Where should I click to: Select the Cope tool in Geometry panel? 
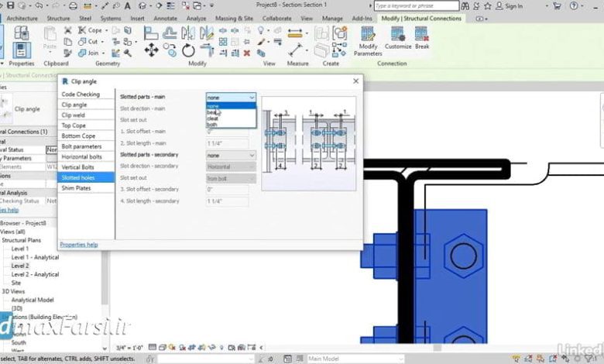[91, 30]
